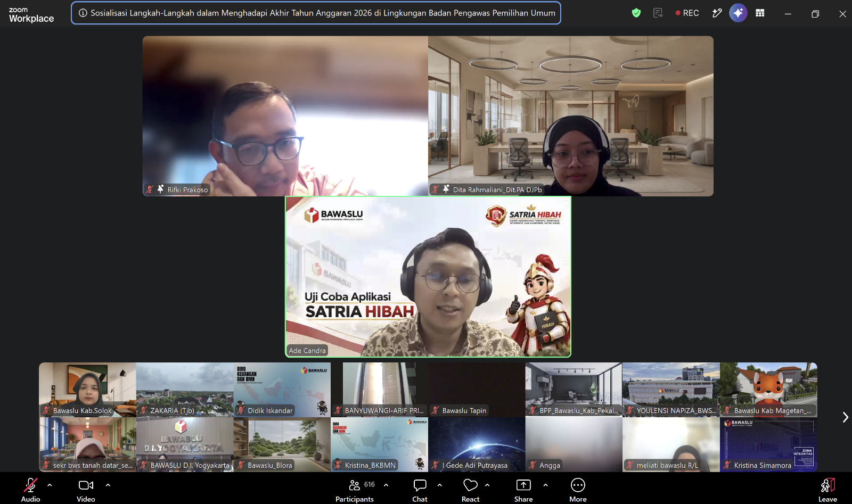Open the Participants panel
This screenshot has width=852, height=504.
tap(355, 490)
